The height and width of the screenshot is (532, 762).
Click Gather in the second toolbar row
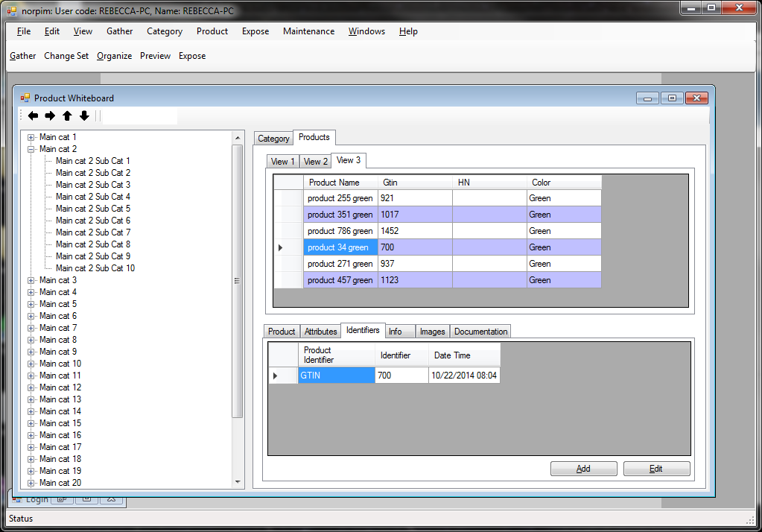[x=23, y=56]
